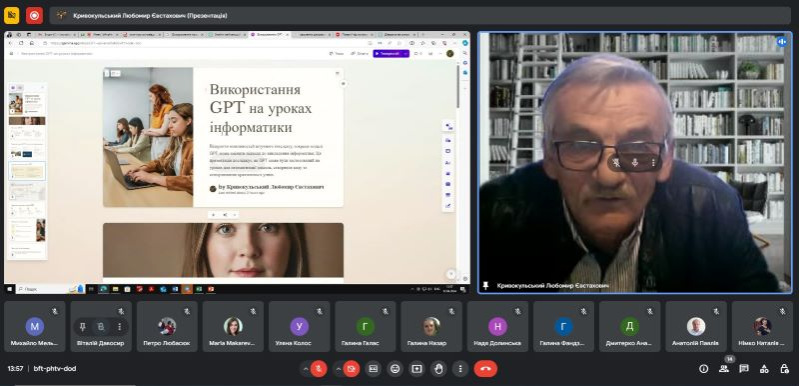Open more options three-dot menu in call bar
The width and height of the screenshot is (799, 386).
[461, 369]
